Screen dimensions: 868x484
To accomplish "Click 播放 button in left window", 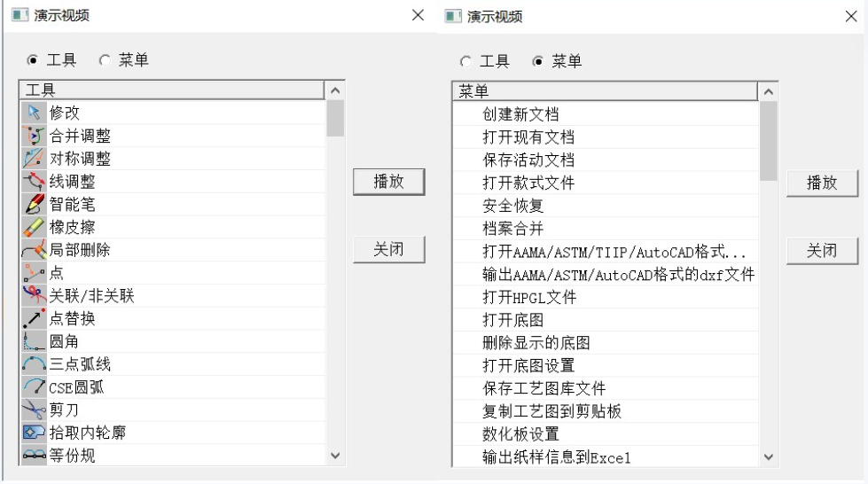I will 389,182.
